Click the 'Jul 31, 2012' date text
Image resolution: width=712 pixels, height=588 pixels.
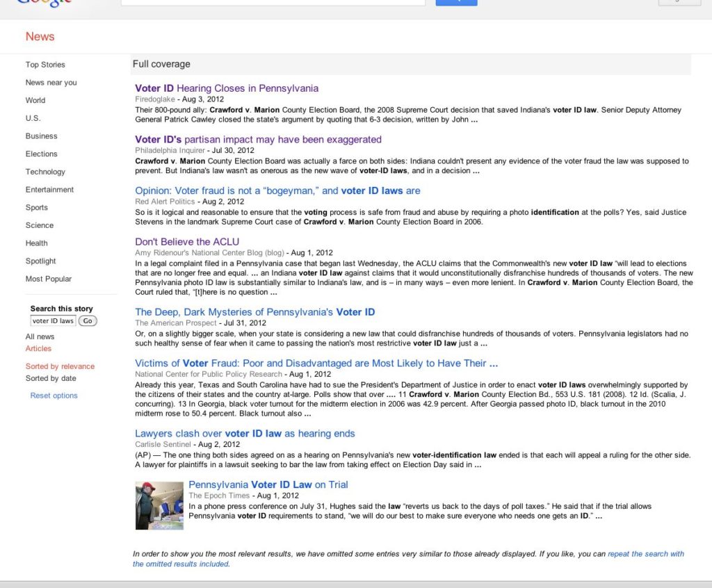coord(245,322)
